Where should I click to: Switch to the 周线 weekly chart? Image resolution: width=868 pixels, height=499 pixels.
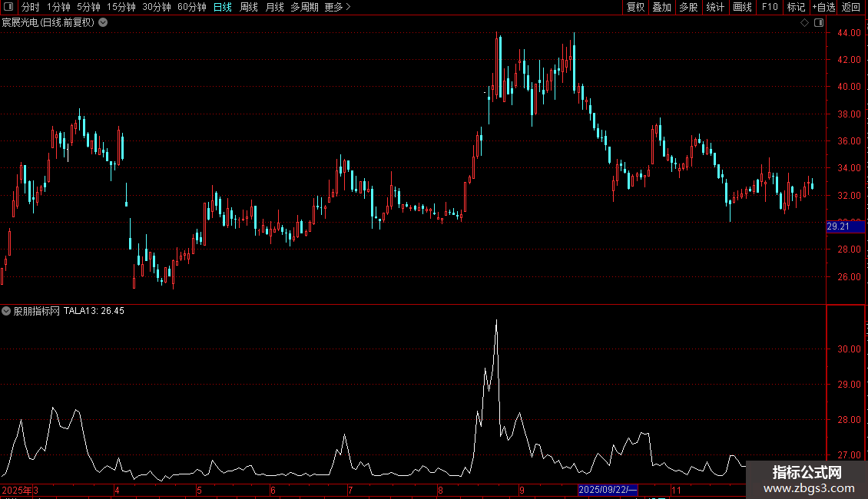point(249,7)
